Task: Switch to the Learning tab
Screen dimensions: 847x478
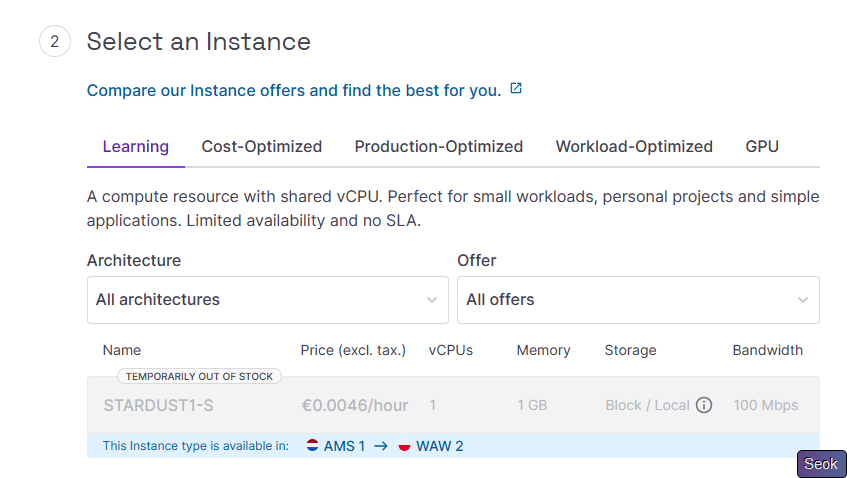Action: [x=135, y=146]
